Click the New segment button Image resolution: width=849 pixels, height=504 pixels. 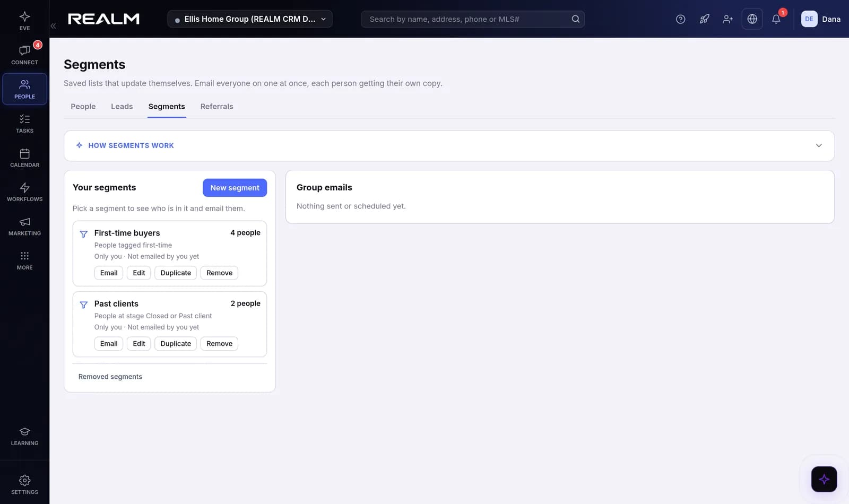(235, 188)
